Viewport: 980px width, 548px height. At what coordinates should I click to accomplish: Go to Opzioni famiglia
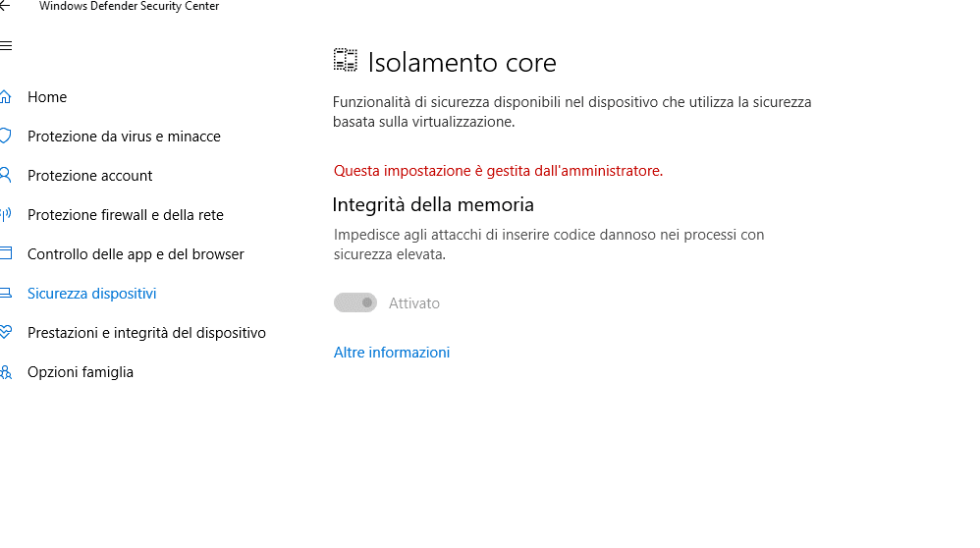click(x=81, y=372)
